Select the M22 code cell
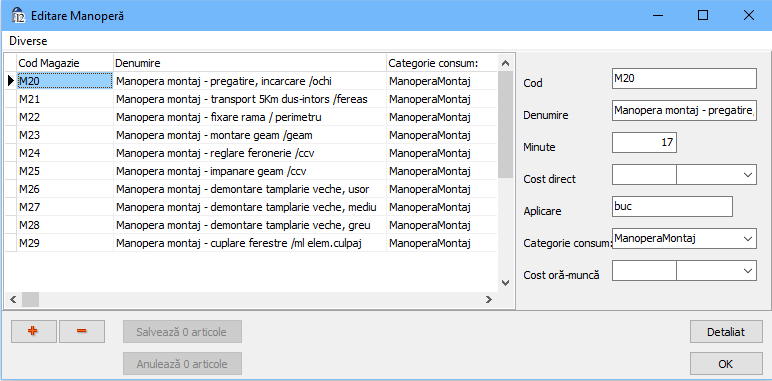 coord(65,117)
